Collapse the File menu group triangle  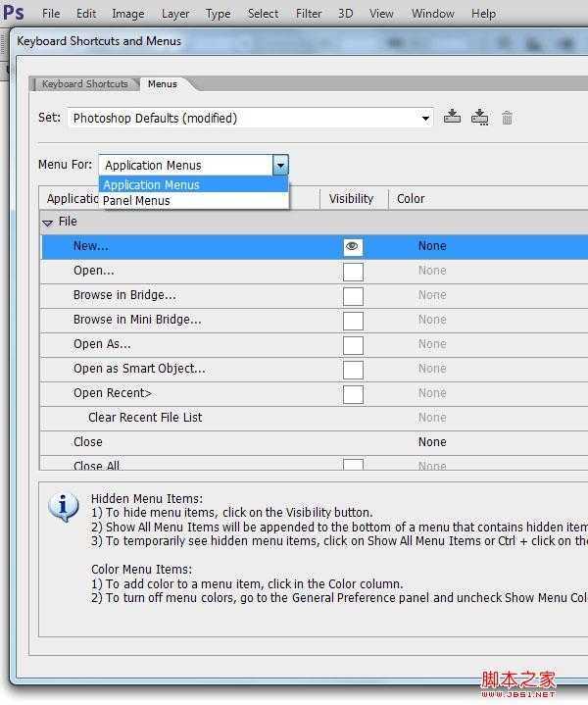(47, 223)
